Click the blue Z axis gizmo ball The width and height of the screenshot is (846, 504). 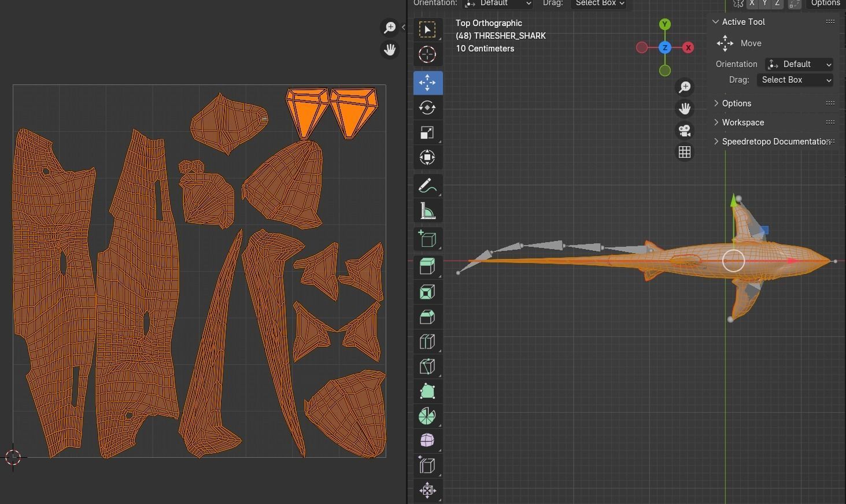665,47
